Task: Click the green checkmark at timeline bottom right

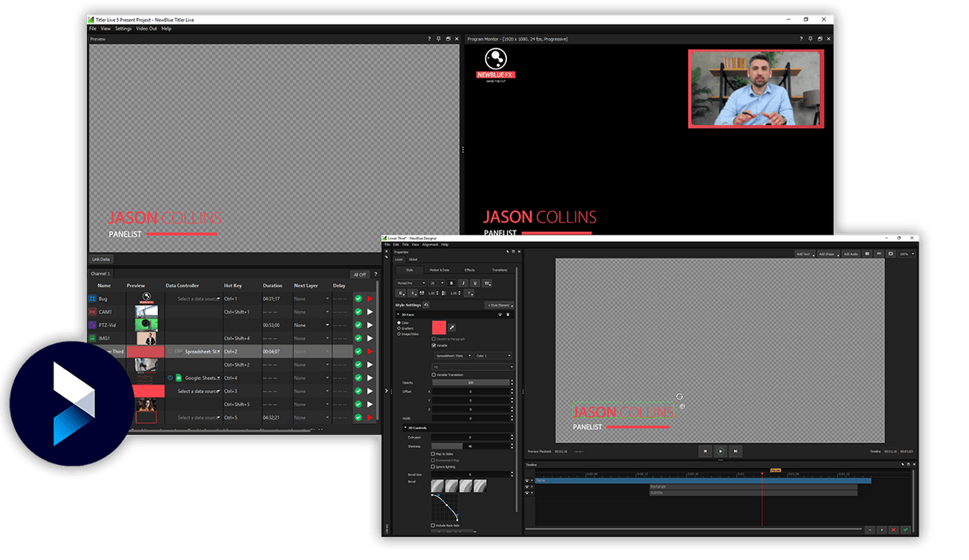Action: pyautogui.click(x=905, y=530)
